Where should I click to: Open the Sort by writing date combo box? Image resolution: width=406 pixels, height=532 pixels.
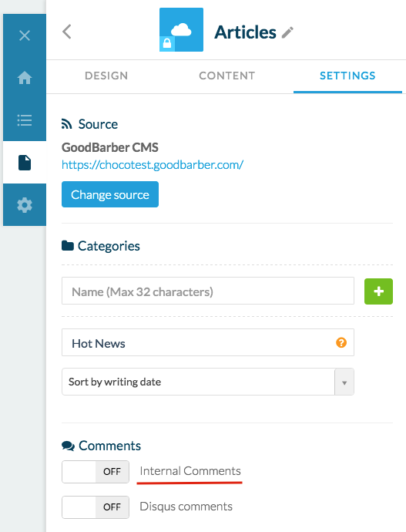click(208, 382)
